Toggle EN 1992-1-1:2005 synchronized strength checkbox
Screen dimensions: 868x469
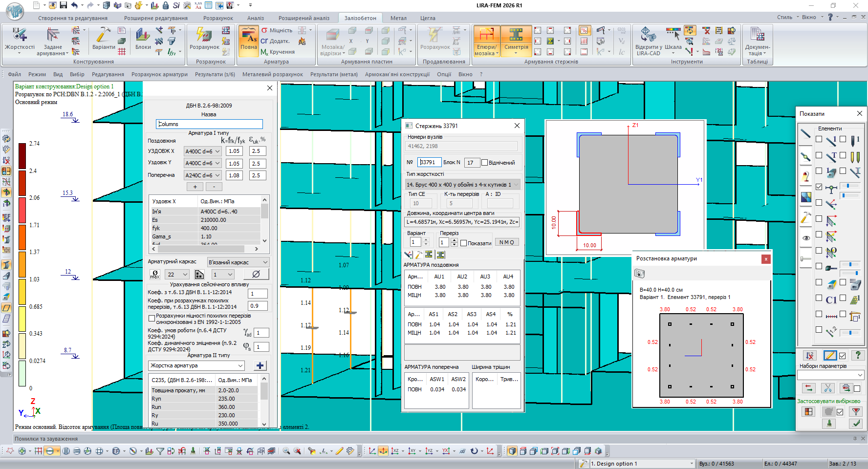152,318
